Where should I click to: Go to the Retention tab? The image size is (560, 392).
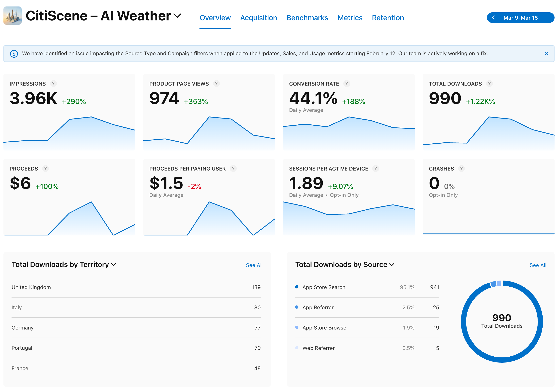pyautogui.click(x=388, y=18)
